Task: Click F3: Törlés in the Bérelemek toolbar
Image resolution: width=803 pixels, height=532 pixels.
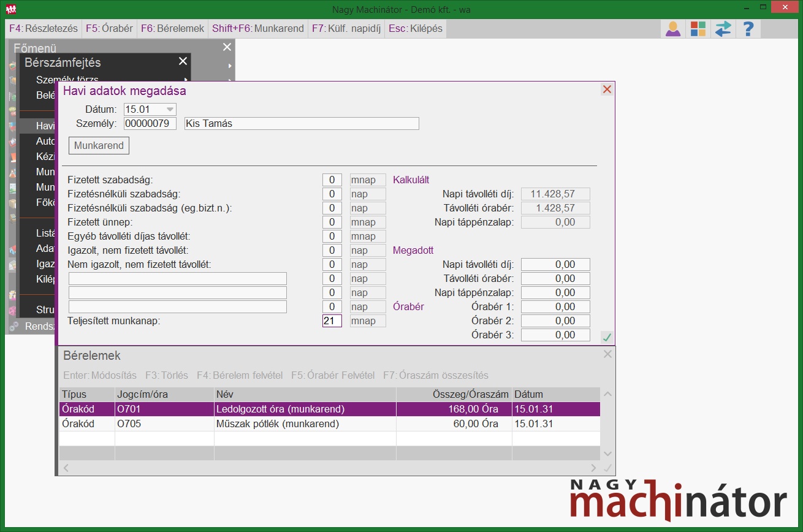Action: [x=167, y=375]
